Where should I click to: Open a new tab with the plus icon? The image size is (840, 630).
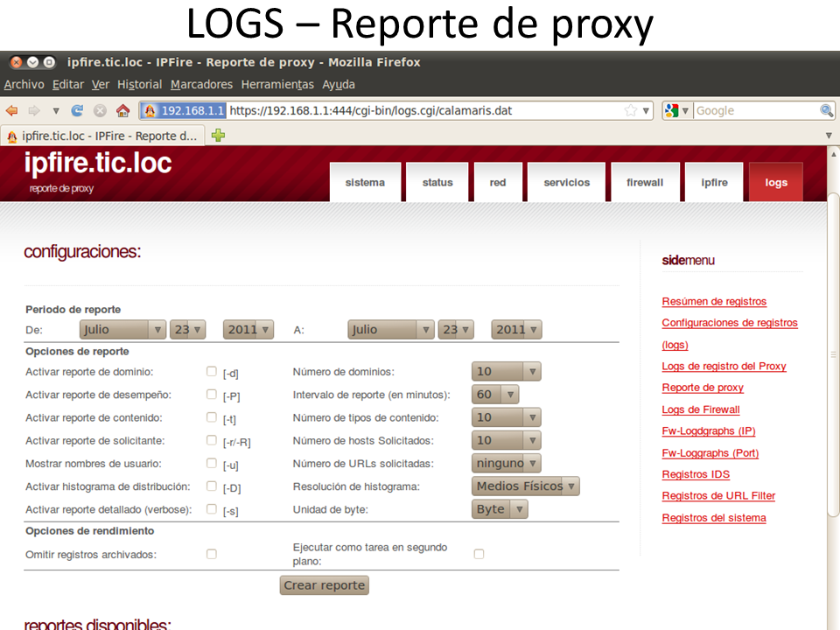click(218, 136)
